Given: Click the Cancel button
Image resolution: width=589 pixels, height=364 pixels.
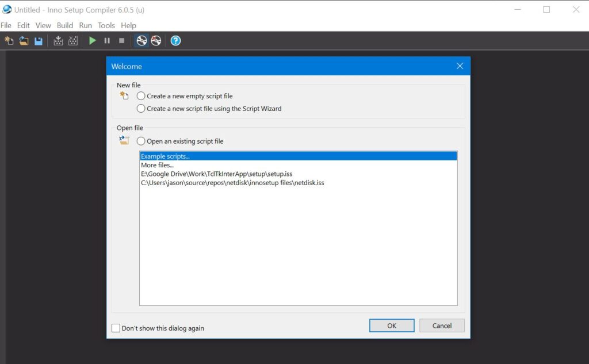Looking at the screenshot, I should click(x=442, y=325).
